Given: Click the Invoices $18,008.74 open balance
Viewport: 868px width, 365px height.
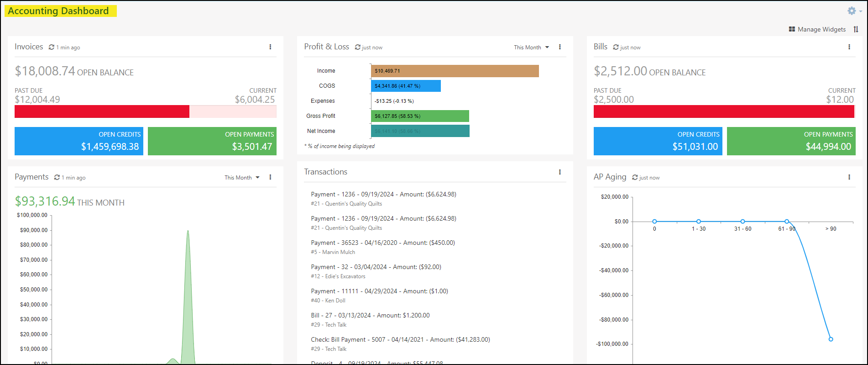Looking at the screenshot, I should (45, 71).
